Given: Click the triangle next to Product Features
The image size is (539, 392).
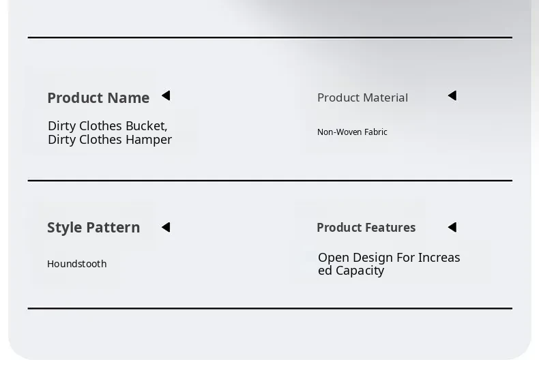Looking at the screenshot, I should click(x=452, y=227).
